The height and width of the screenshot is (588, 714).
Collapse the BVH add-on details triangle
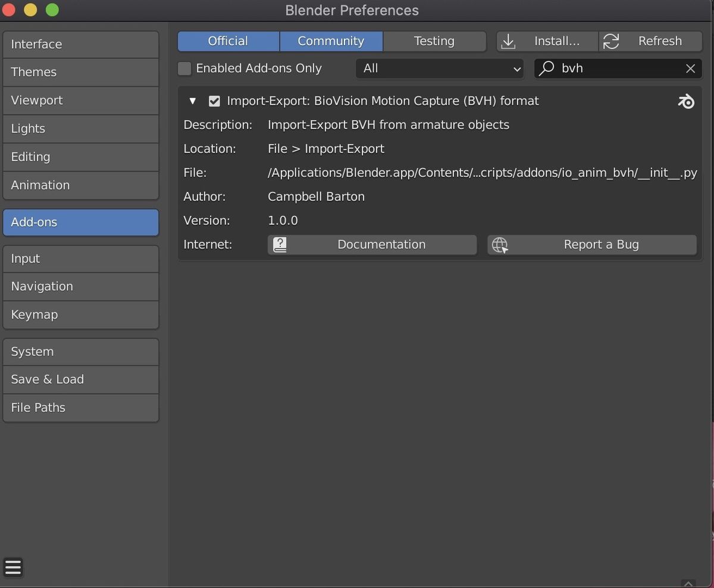192,101
